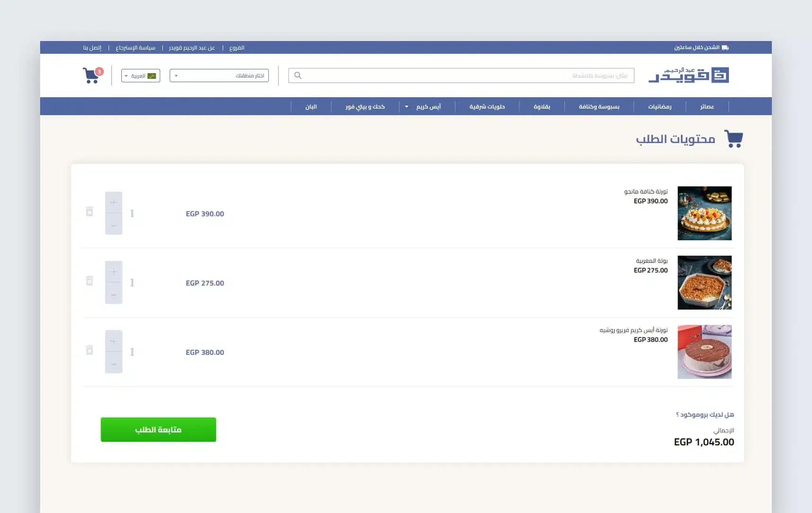Delete تورتة كنافة مانجو with trash icon
812x513 pixels.
pos(90,211)
